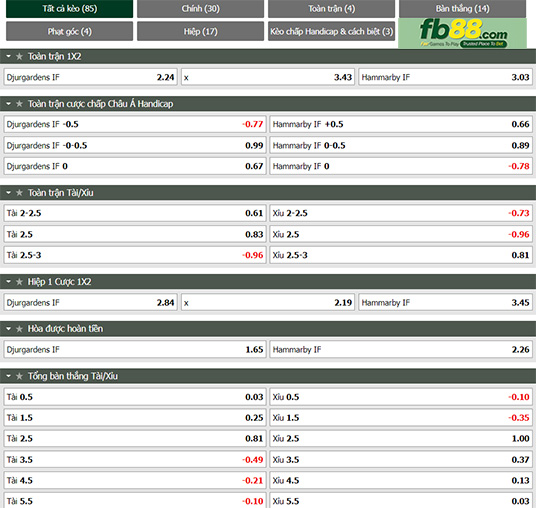Select Xỉu 5.5 at 0.03
The width and height of the screenshot is (536, 508).
pos(401,500)
